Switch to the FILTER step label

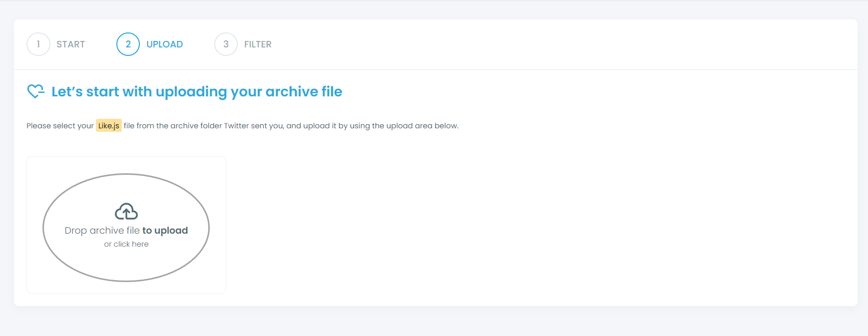pyautogui.click(x=258, y=44)
